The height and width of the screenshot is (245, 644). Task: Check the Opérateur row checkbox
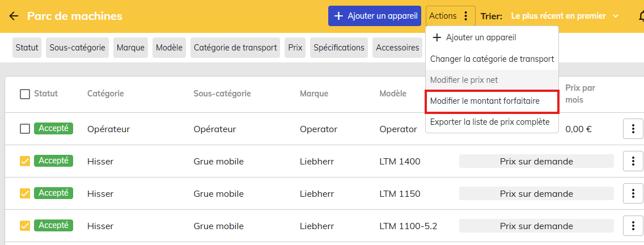pyautogui.click(x=25, y=129)
